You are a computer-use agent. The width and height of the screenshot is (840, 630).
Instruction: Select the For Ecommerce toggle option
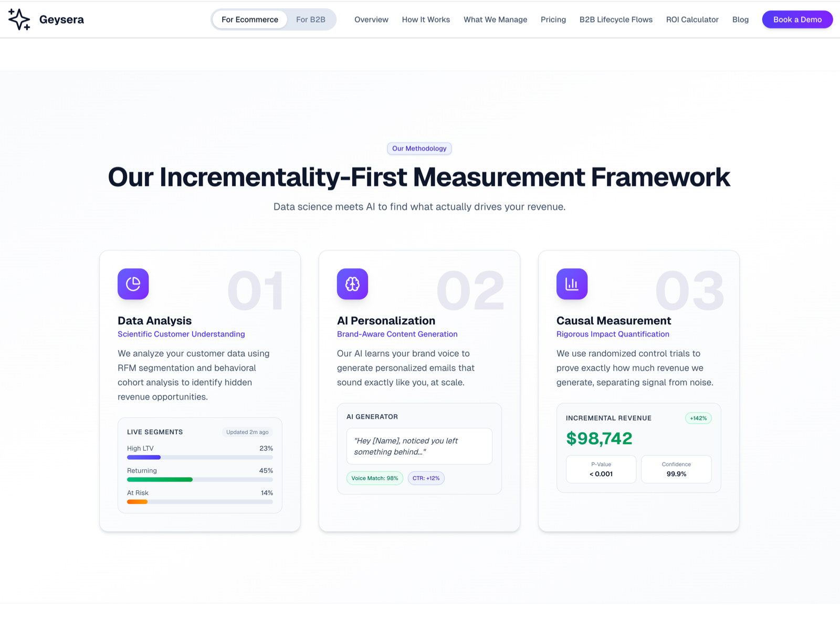coord(250,19)
